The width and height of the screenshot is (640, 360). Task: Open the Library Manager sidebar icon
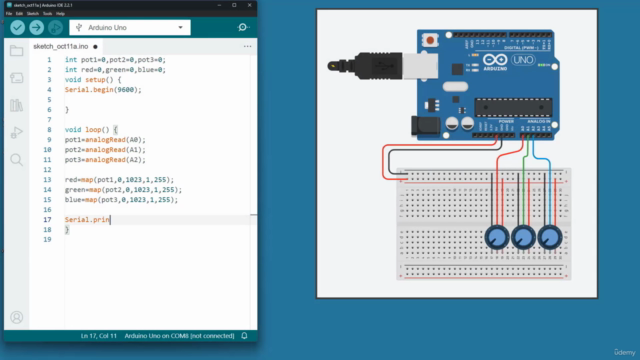coord(16,105)
